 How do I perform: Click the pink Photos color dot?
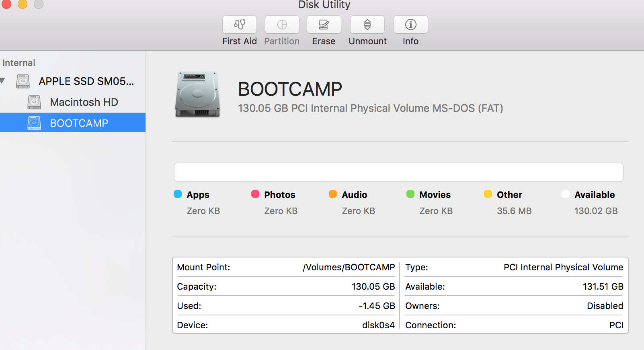(255, 194)
